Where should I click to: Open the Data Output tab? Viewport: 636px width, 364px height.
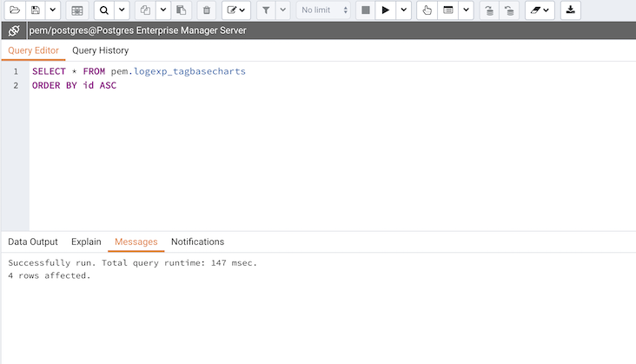[33, 242]
